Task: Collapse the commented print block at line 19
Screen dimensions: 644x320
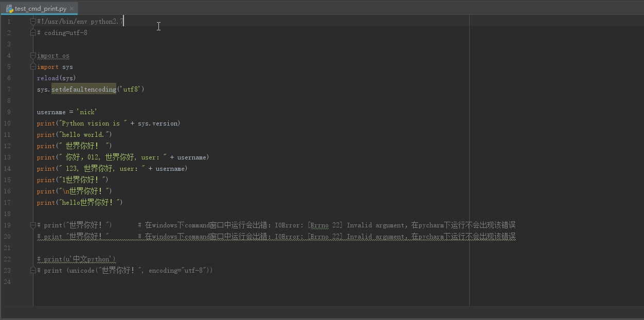Action: 32,225
